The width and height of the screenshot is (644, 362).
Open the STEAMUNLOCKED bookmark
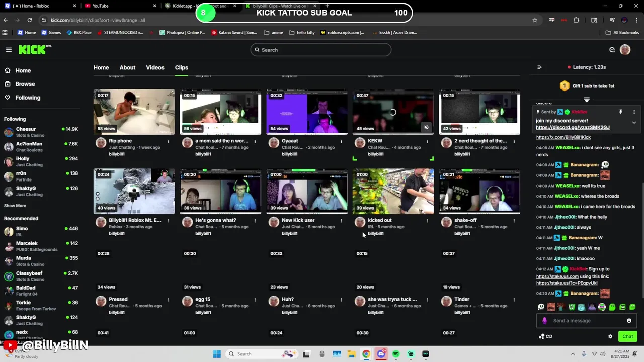pos(120,32)
